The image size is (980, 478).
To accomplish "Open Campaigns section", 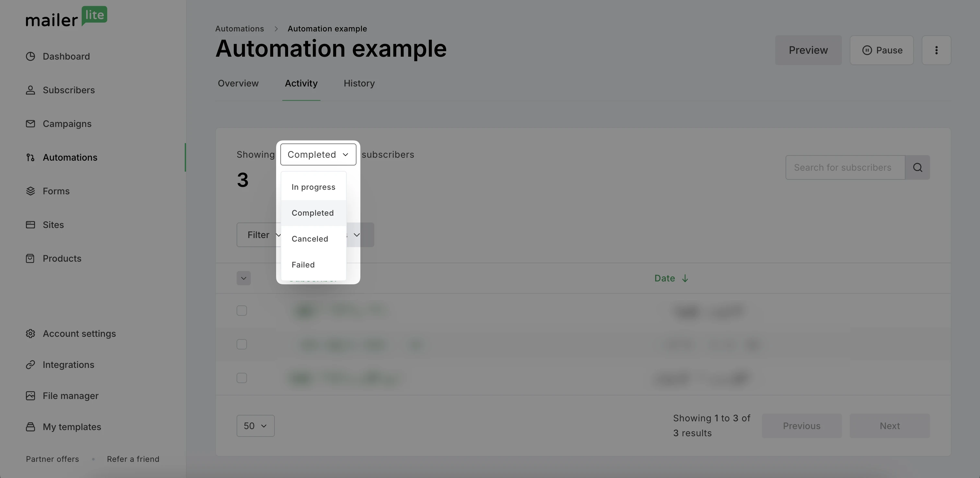I will (59, 124).
